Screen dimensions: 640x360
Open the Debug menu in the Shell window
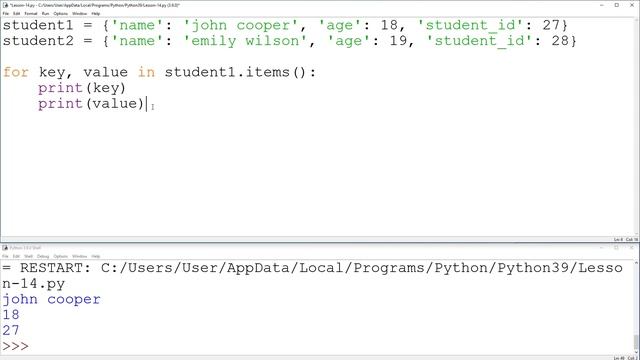[x=43, y=256]
